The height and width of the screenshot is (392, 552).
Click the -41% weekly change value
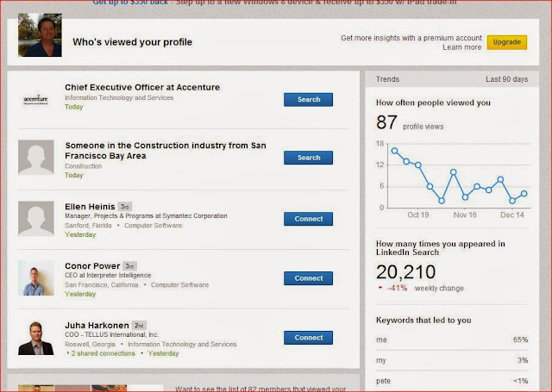pos(397,289)
